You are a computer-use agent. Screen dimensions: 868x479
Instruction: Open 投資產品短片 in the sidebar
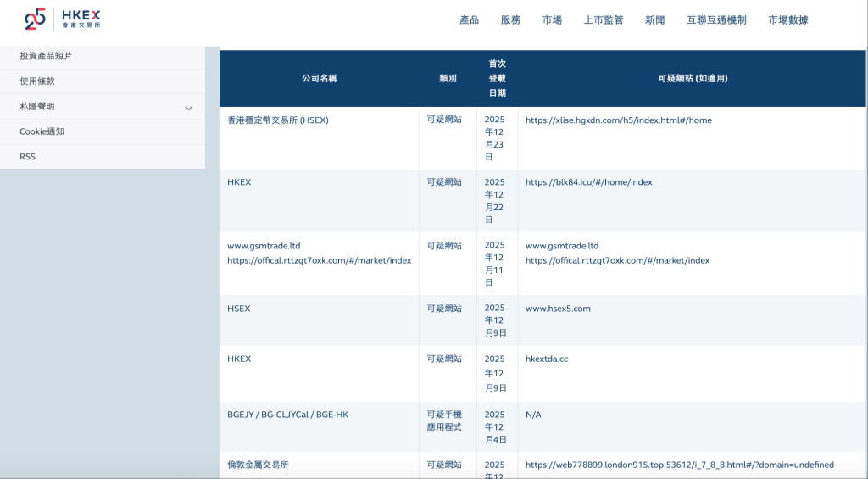pyautogui.click(x=46, y=56)
